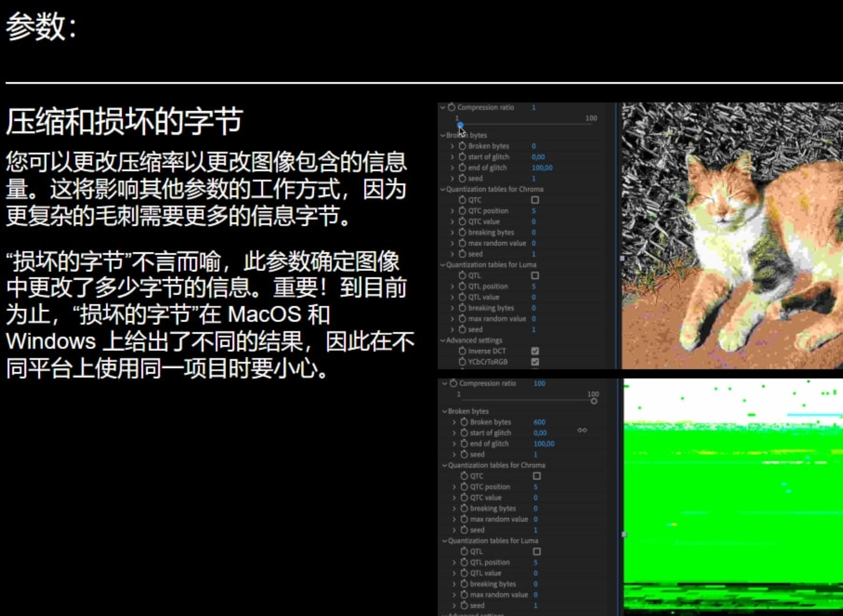Disable the Inverse DCT checkbox

click(x=535, y=351)
